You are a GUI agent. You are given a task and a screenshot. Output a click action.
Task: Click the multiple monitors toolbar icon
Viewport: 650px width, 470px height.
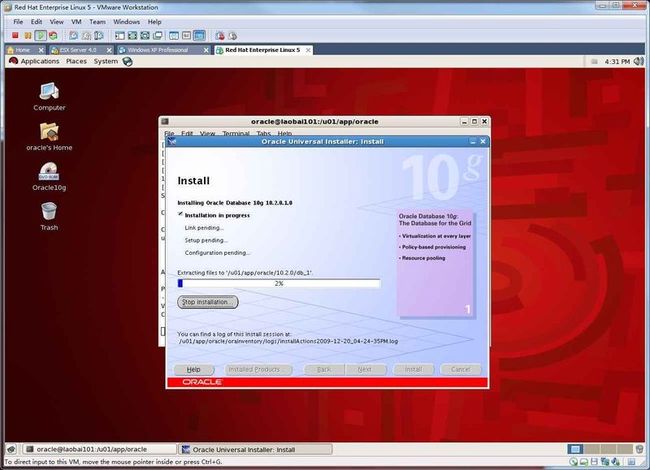(158, 36)
